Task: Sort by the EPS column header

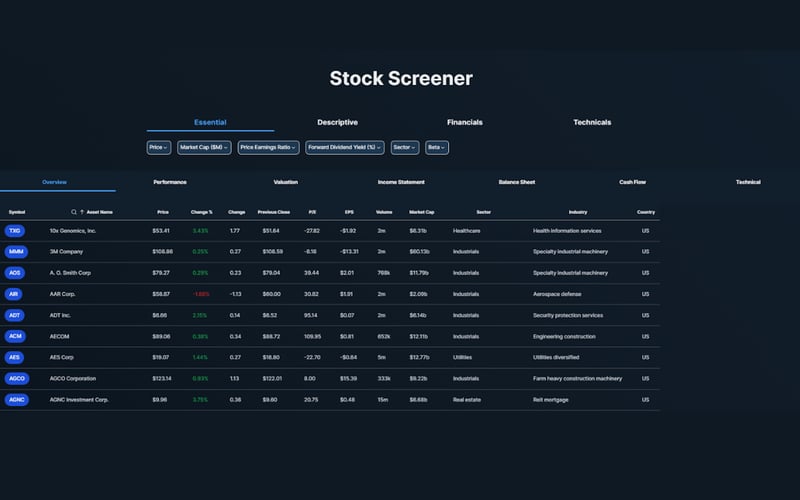Action: pyautogui.click(x=349, y=212)
